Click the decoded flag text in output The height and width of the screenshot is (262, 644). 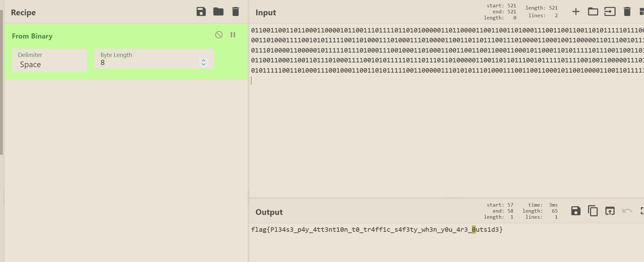tap(377, 230)
